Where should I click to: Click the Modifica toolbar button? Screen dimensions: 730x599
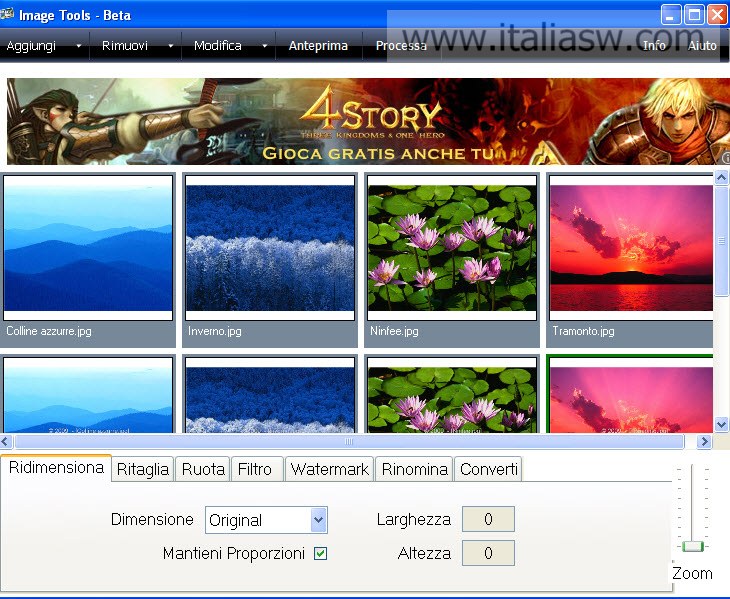(217, 46)
